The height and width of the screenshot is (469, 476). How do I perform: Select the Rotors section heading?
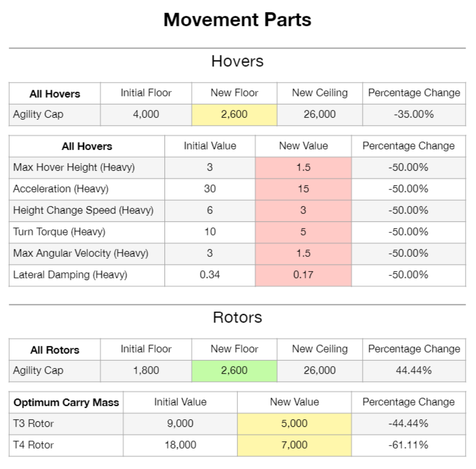(x=237, y=317)
